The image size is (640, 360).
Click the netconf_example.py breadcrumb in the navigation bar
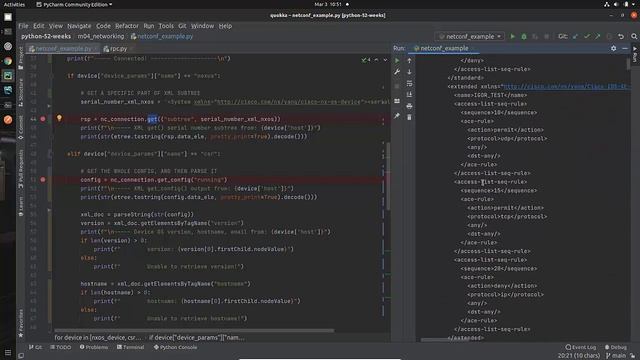[x=162, y=36]
